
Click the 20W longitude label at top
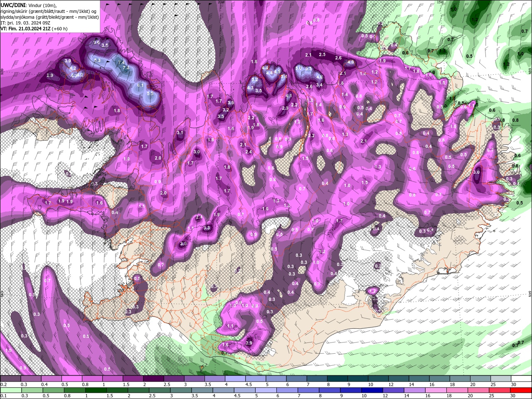(x=221, y=2)
